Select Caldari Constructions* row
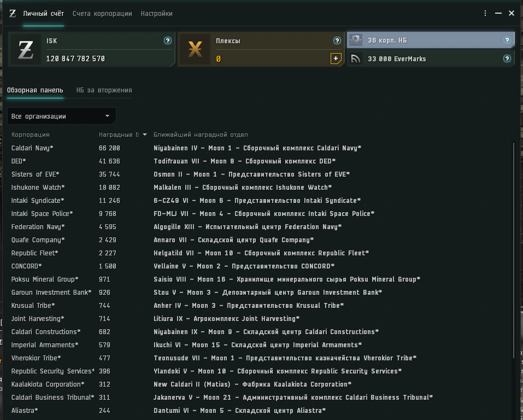The image size is (523, 420). [260, 331]
